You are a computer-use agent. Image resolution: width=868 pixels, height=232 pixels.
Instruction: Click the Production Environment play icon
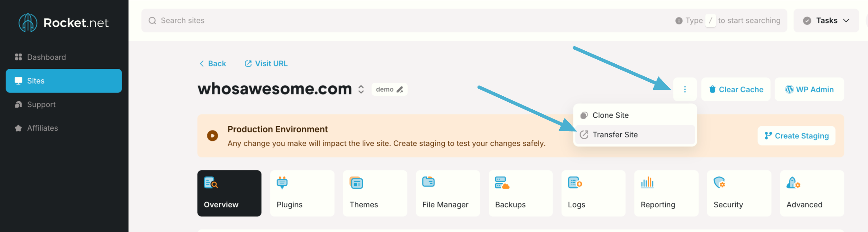212,136
